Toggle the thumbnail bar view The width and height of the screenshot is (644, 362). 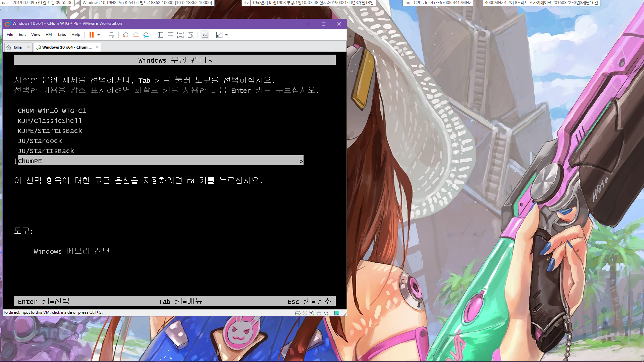(170, 35)
